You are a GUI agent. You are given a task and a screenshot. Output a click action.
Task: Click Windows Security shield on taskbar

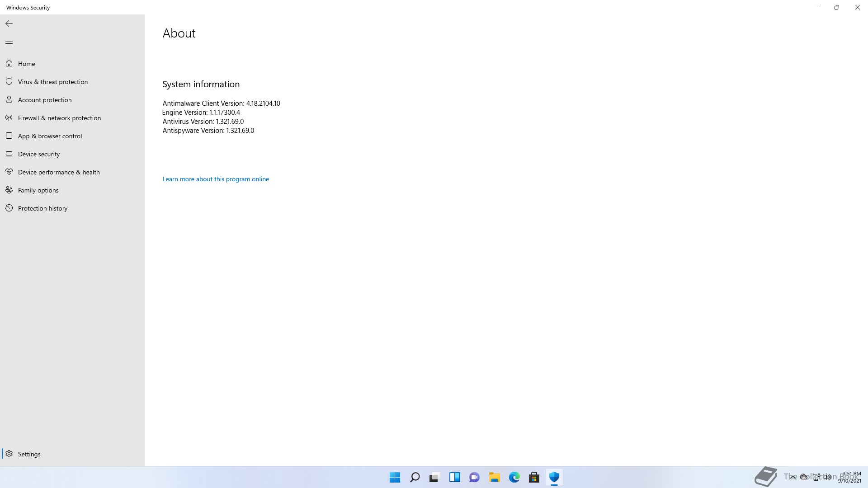pos(554,477)
